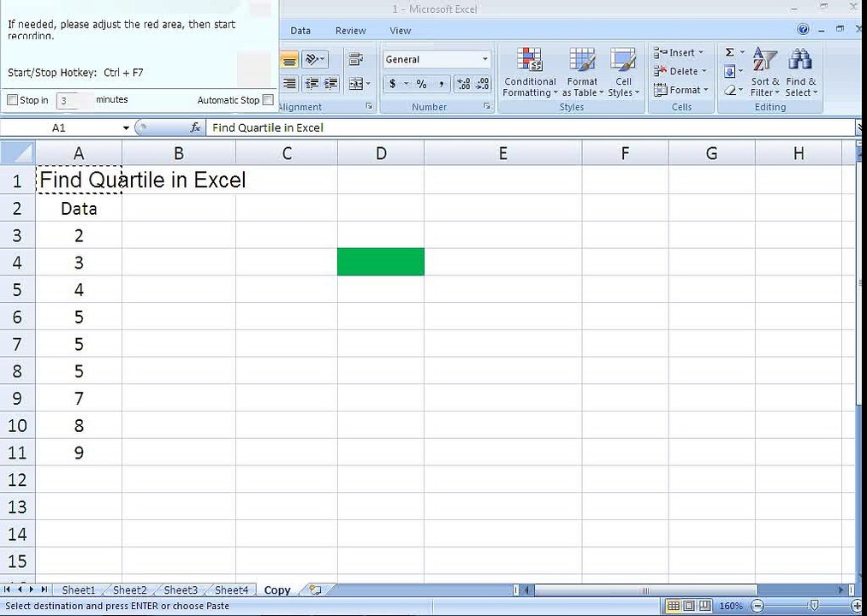Open the Number group dialog launcher
The height and width of the screenshot is (616, 867).
tap(487, 106)
